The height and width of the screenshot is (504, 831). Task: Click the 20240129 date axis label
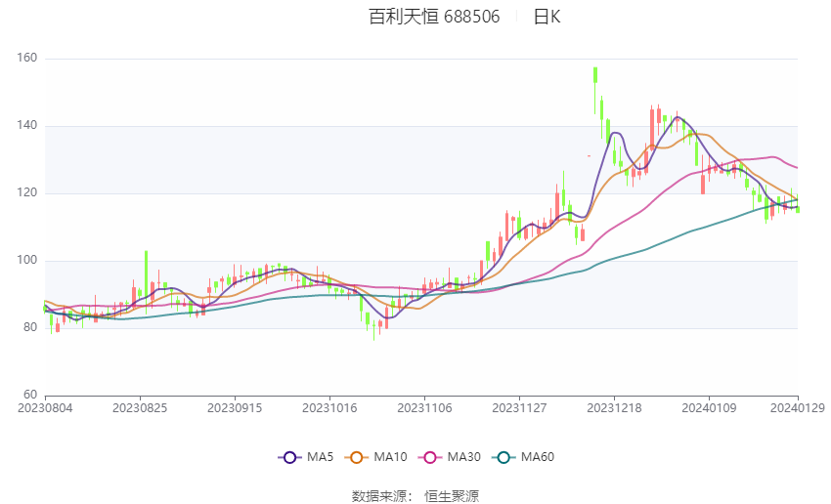pyautogui.click(x=798, y=408)
